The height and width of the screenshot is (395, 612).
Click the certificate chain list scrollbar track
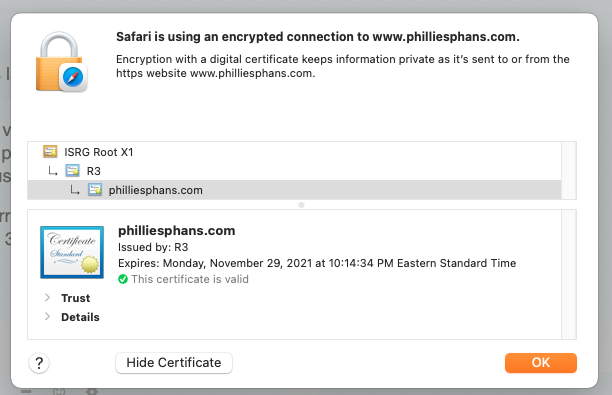point(569,171)
